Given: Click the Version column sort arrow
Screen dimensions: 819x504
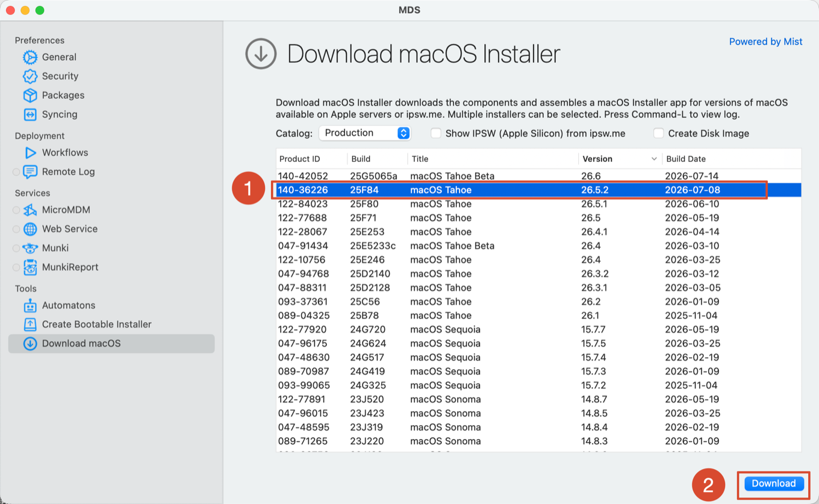Looking at the screenshot, I should (x=654, y=159).
